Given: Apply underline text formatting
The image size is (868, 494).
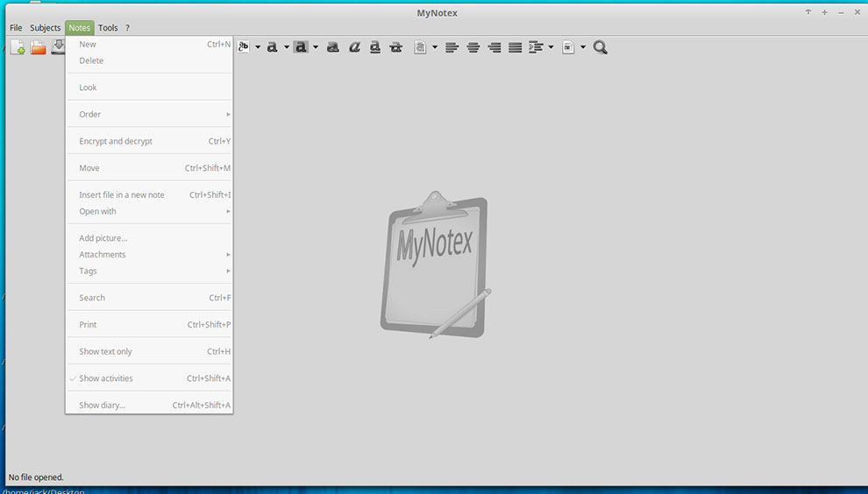Looking at the screenshot, I should (374, 47).
